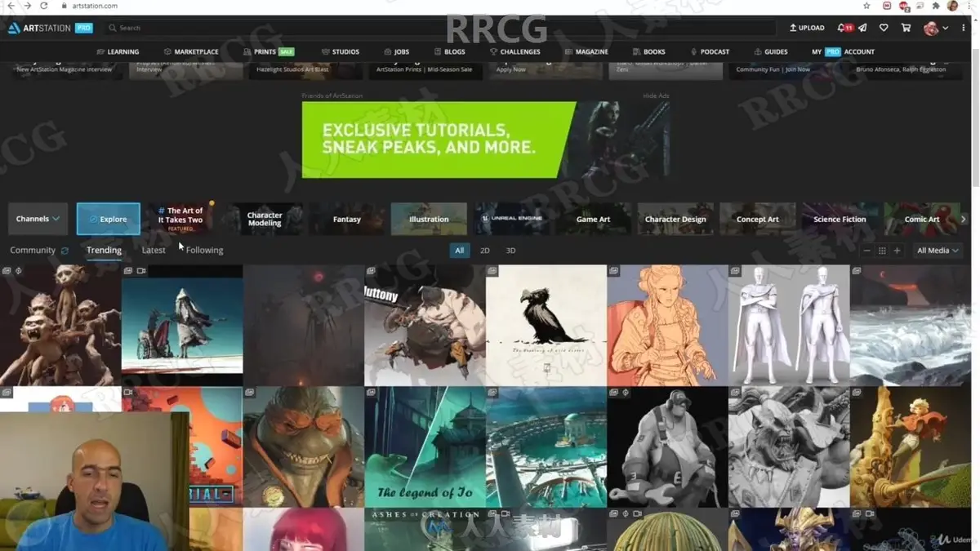Open the Studios menu item

[x=341, y=51]
